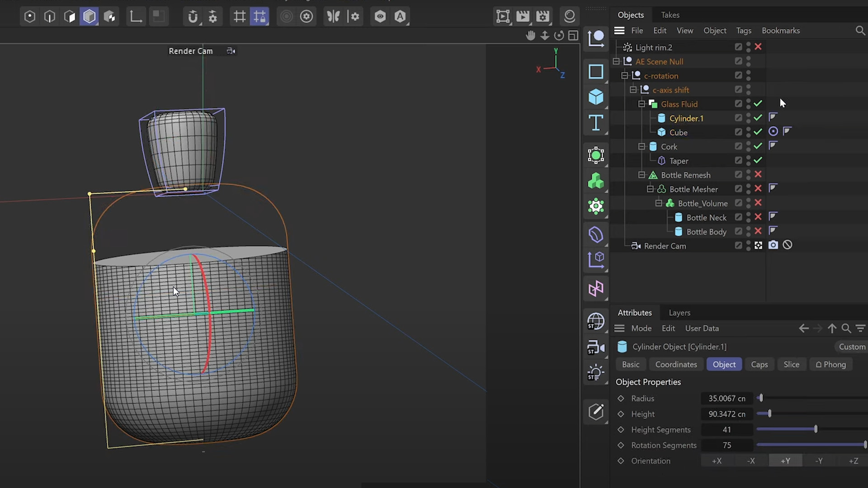
Task: Click the Text spline tool icon
Action: [596, 123]
